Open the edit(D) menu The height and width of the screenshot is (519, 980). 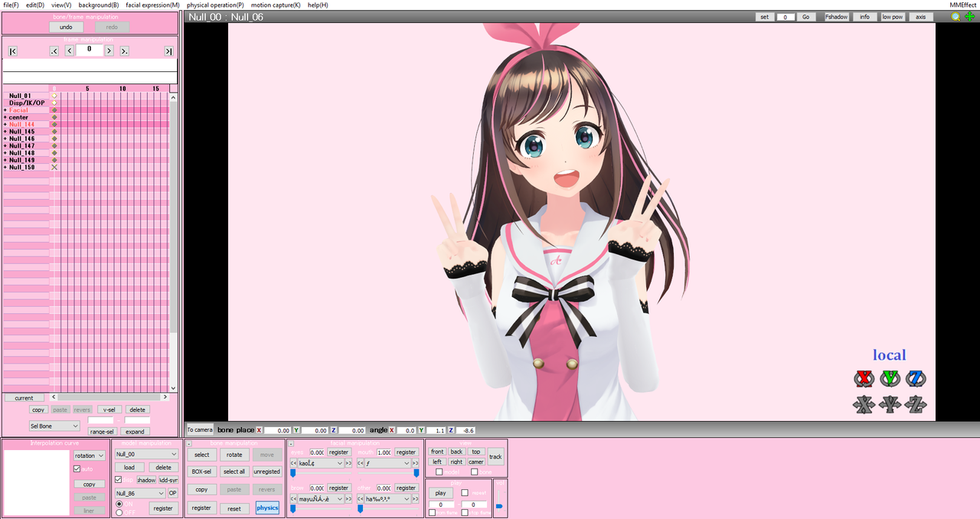[35, 5]
